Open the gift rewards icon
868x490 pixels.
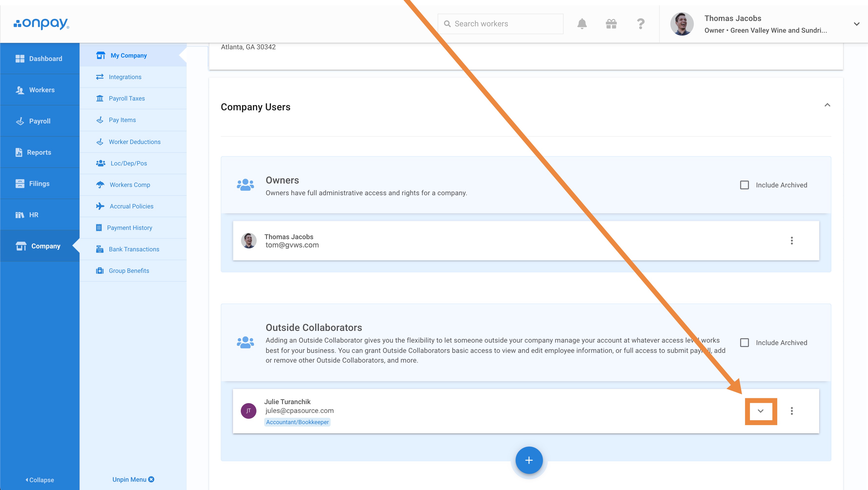[611, 24]
